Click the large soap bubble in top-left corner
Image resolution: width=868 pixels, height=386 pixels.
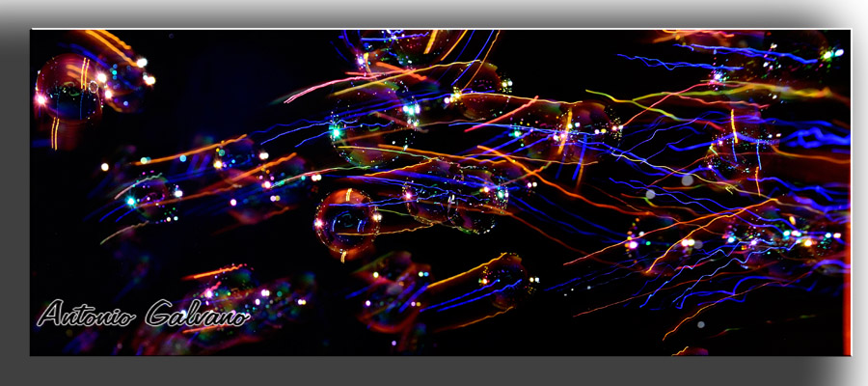(68, 89)
